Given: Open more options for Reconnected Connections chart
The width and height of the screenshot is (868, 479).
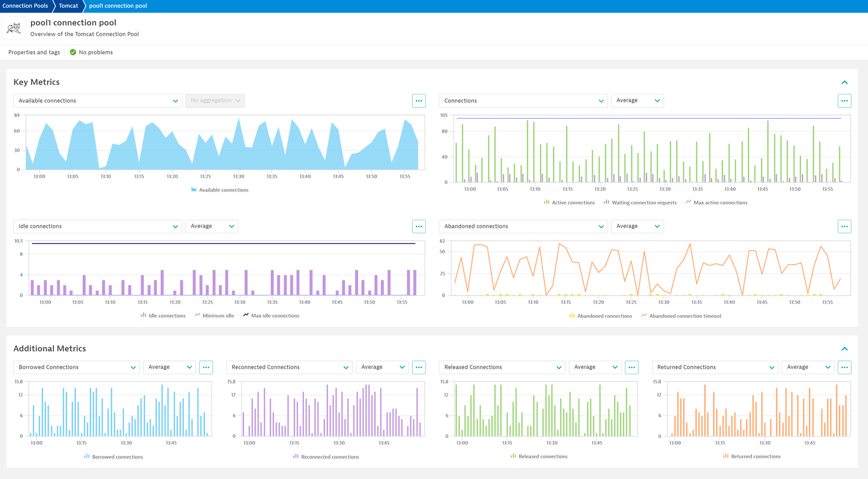Looking at the screenshot, I should (419, 367).
